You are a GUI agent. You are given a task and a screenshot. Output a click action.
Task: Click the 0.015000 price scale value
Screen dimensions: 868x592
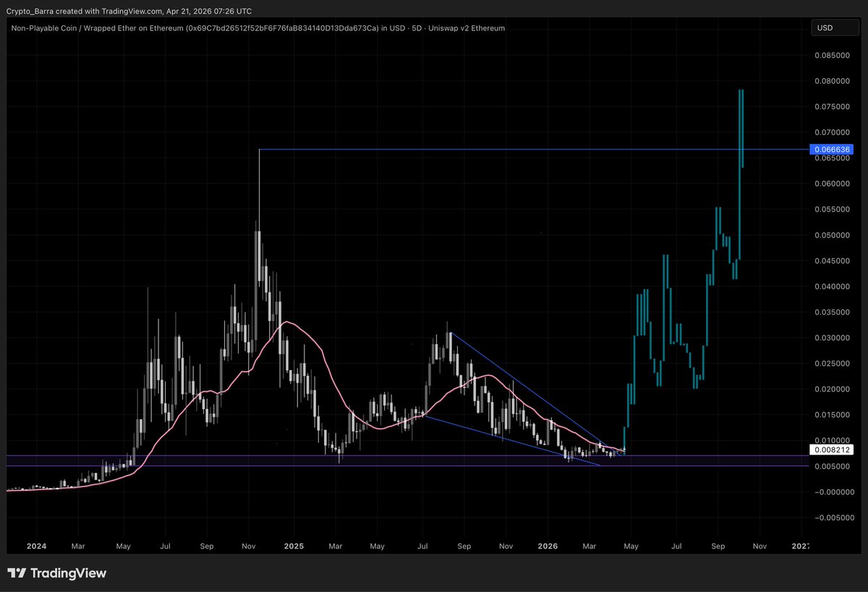[834, 415]
